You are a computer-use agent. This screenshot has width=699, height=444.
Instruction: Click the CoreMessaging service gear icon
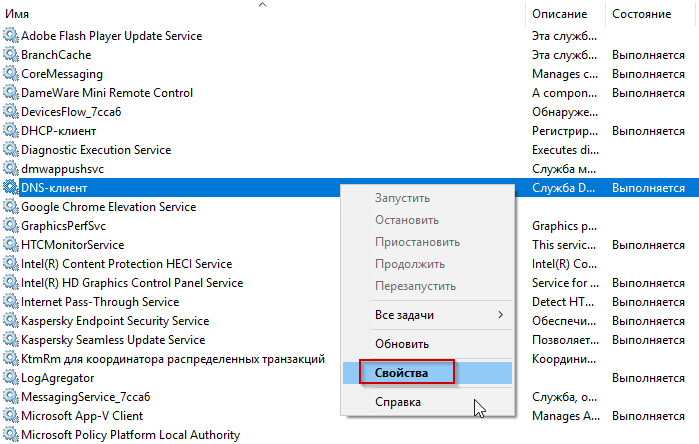click(x=11, y=74)
